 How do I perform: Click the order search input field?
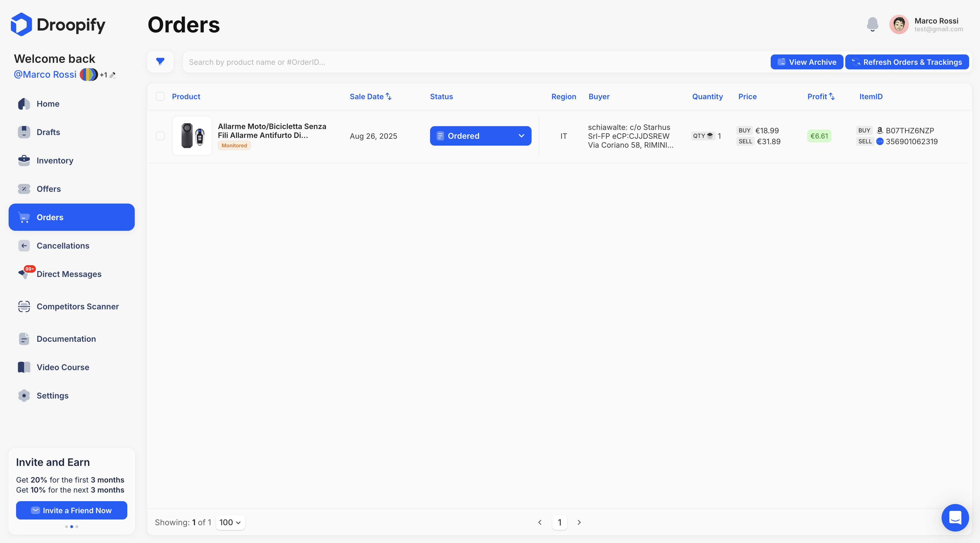[x=476, y=62]
